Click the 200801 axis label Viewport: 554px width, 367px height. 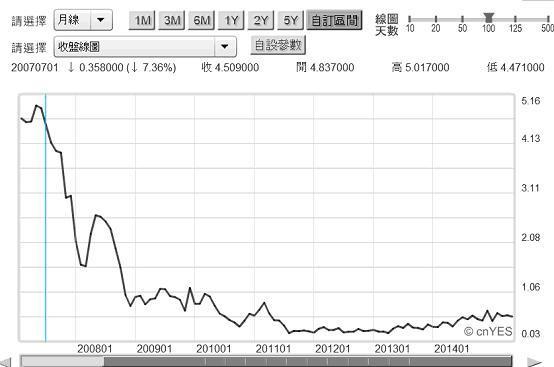tap(94, 349)
